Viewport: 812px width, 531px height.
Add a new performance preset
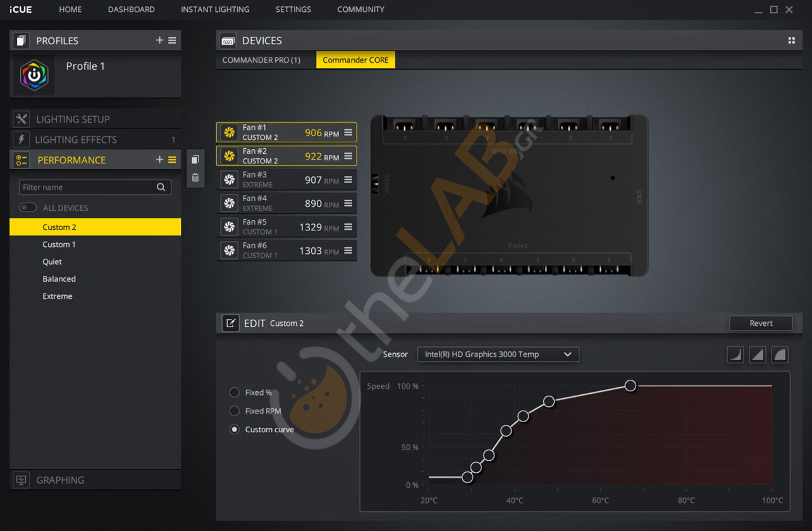[x=159, y=160]
